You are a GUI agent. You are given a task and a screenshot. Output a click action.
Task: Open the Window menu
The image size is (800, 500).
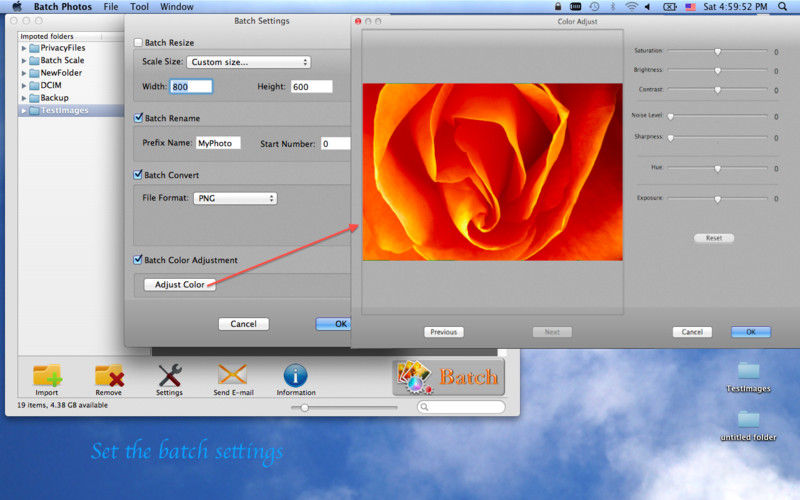(177, 7)
